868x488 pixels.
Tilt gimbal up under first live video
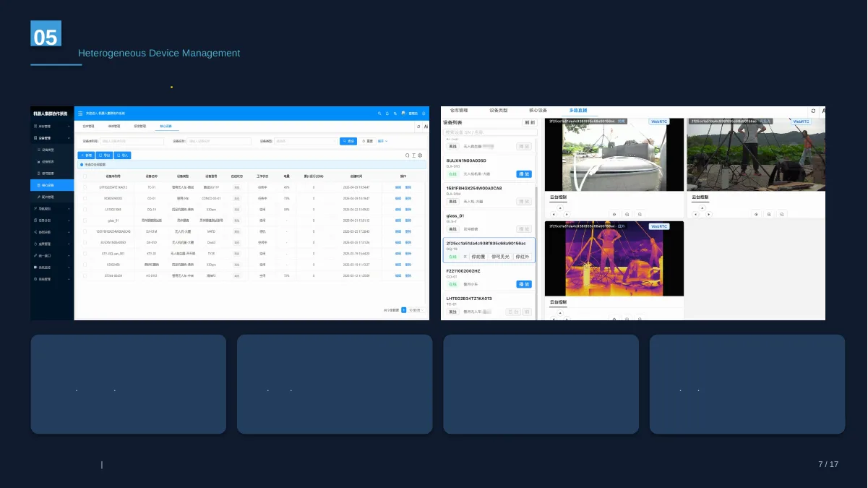pos(560,208)
